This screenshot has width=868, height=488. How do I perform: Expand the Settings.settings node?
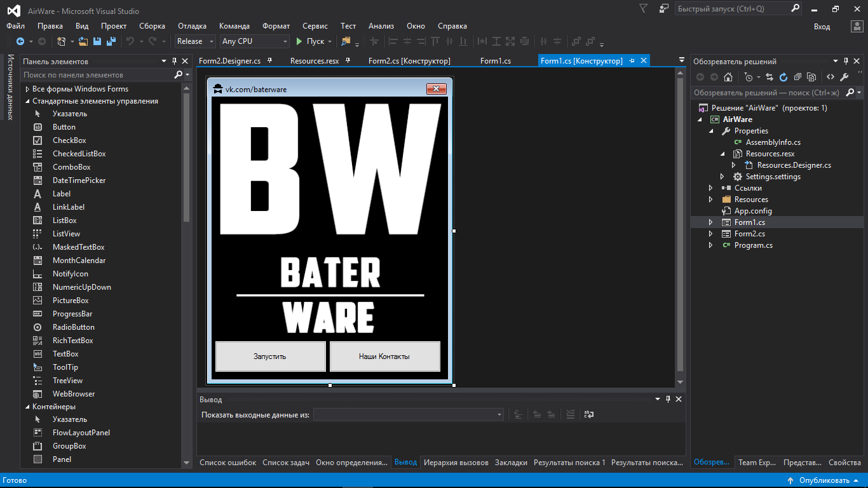722,177
